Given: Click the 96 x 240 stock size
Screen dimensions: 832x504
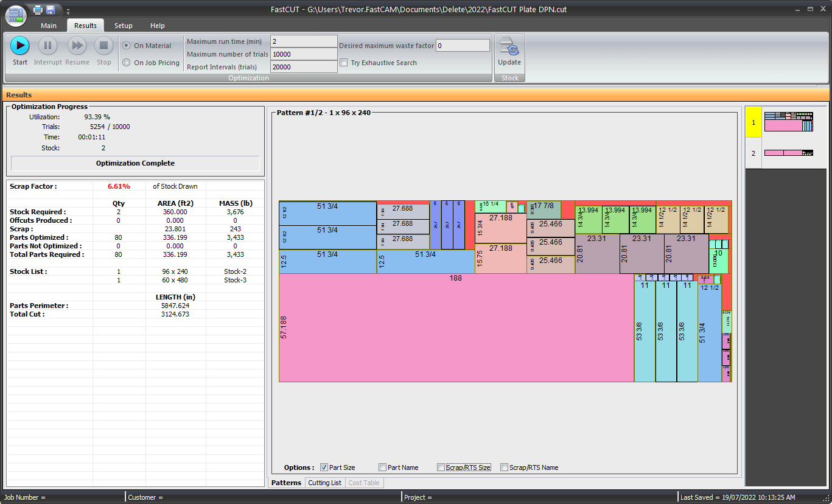Looking at the screenshot, I should pos(175,271).
